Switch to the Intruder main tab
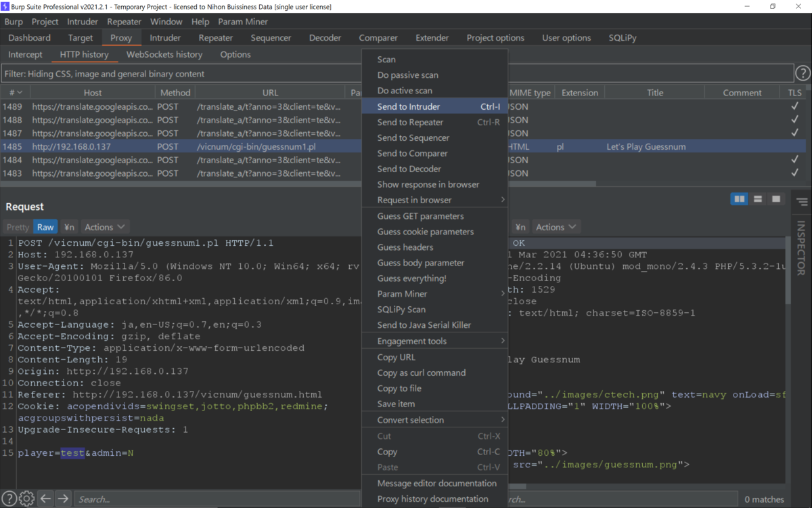 (165, 38)
